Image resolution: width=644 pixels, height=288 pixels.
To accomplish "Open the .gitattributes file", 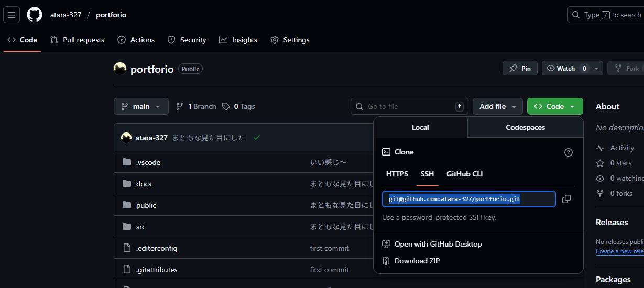I will [157, 270].
